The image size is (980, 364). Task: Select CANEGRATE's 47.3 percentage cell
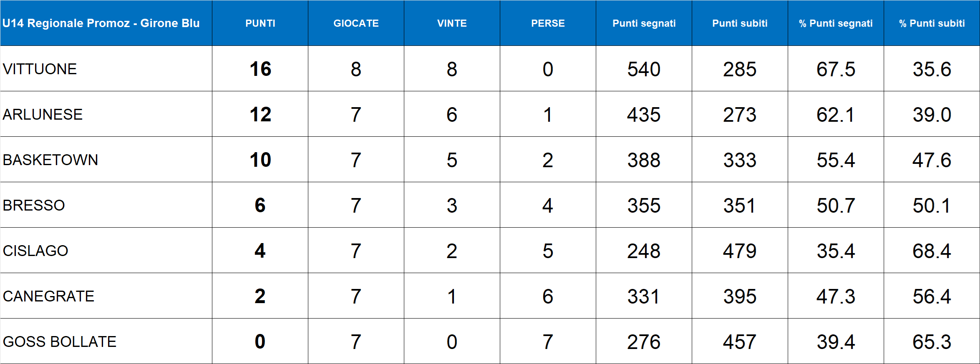coord(836,296)
